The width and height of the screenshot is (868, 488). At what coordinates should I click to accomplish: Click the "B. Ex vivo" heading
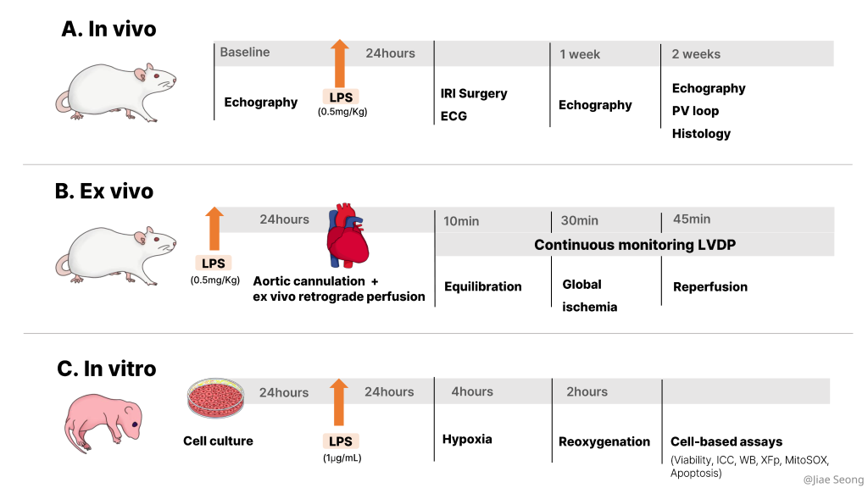coord(104,191)
